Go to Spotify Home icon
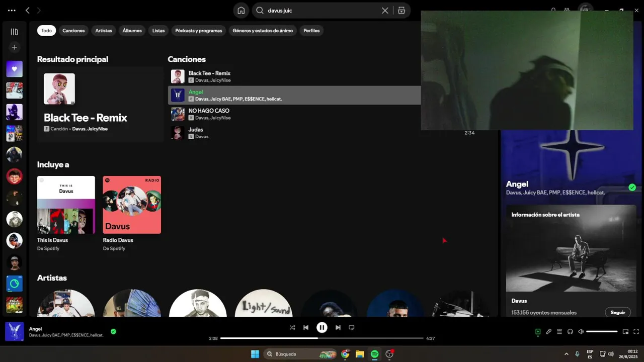644x362 pixels. [x=241, y=11]
